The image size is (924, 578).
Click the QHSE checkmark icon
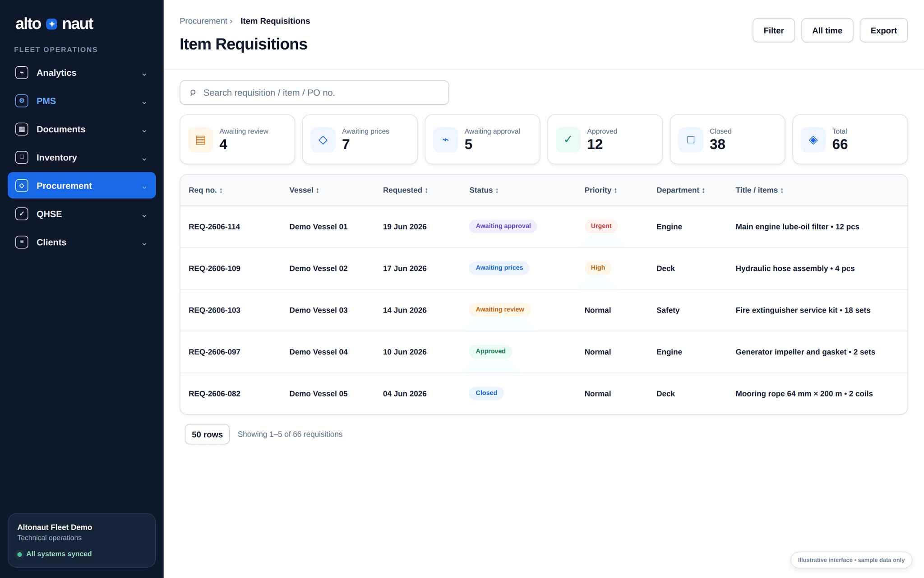point(22,214)
